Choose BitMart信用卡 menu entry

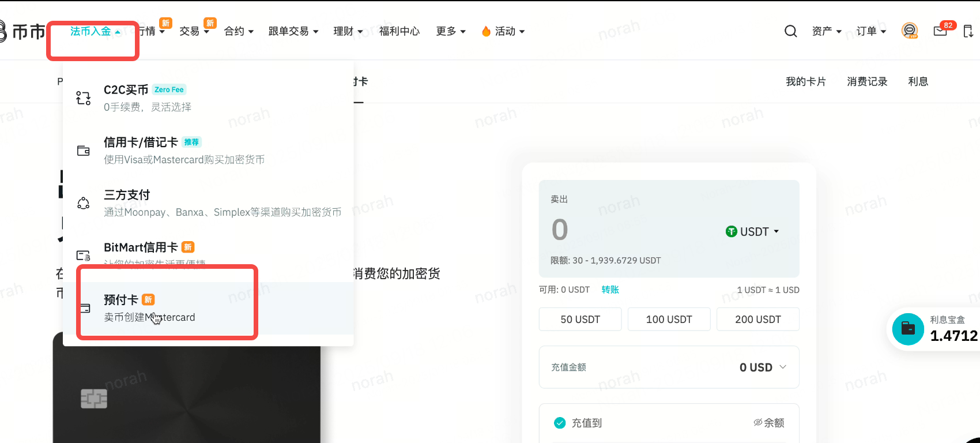coord(141,247)
